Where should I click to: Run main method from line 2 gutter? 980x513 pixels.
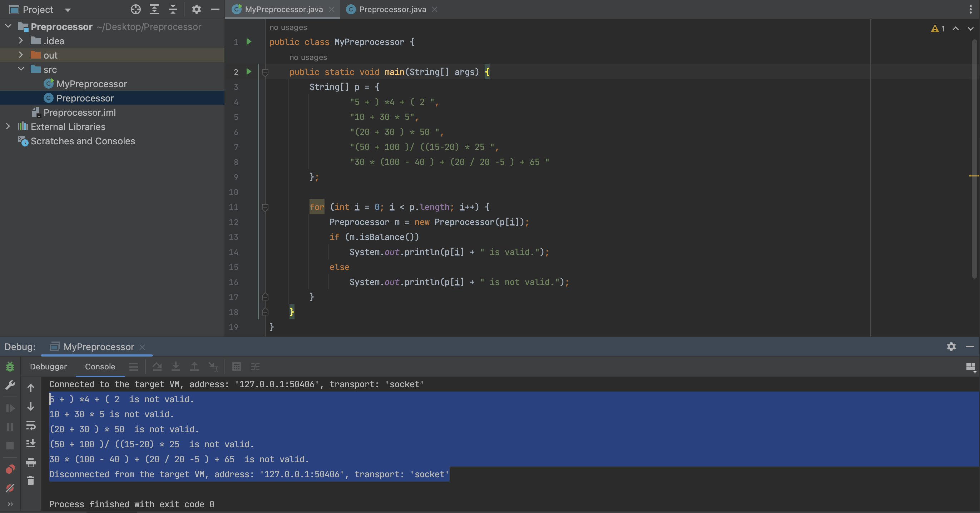point(249,71)
